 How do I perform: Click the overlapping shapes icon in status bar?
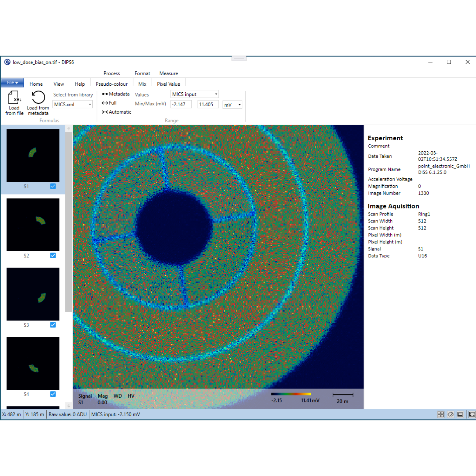pos(450,414)
